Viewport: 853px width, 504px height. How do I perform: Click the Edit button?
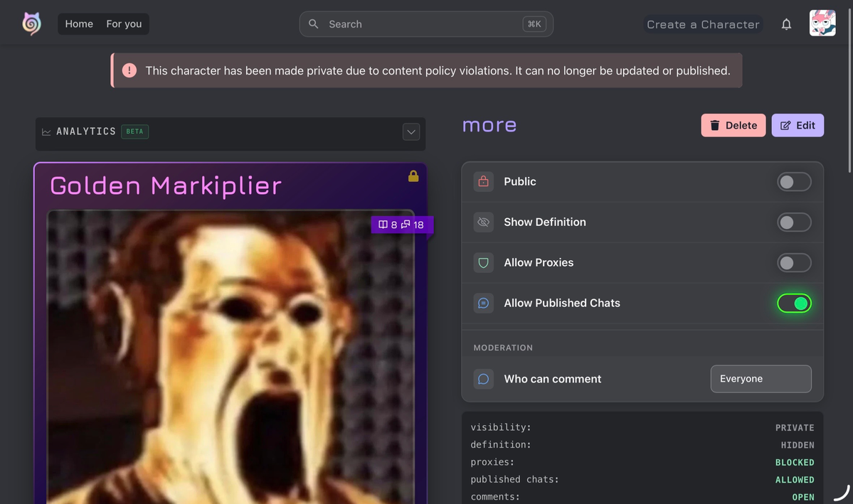point(797,125)
